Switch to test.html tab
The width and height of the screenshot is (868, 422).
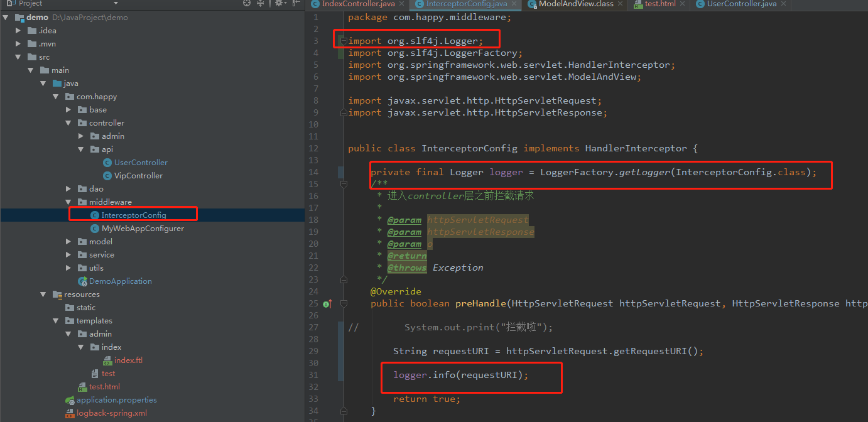tap(658, 4)
